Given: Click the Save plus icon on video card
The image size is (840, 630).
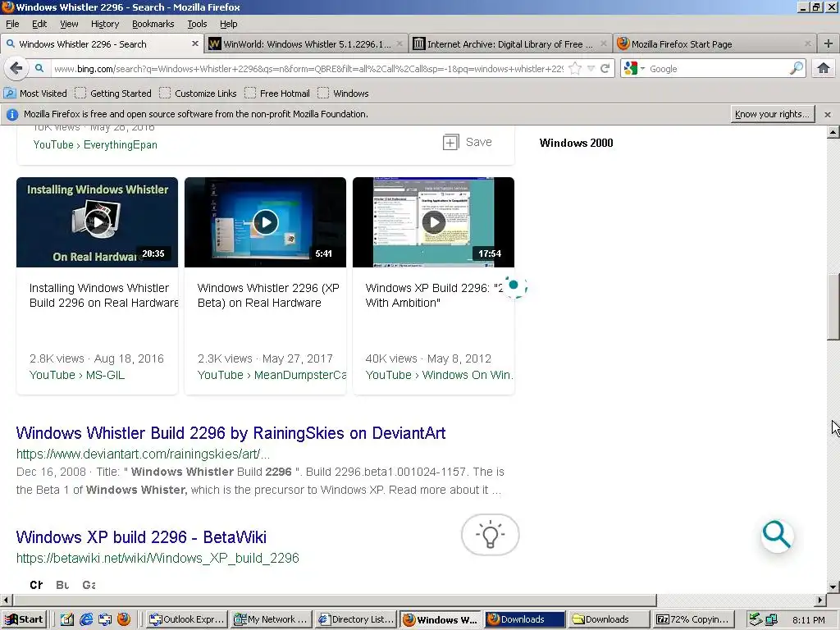Looking at the screenshot, I should [450, 143].
